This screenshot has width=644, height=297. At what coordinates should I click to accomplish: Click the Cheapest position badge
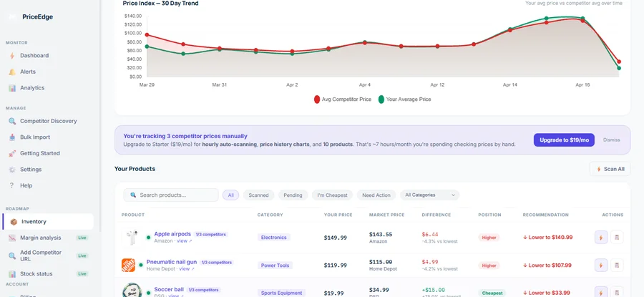[x=492, y=293]
